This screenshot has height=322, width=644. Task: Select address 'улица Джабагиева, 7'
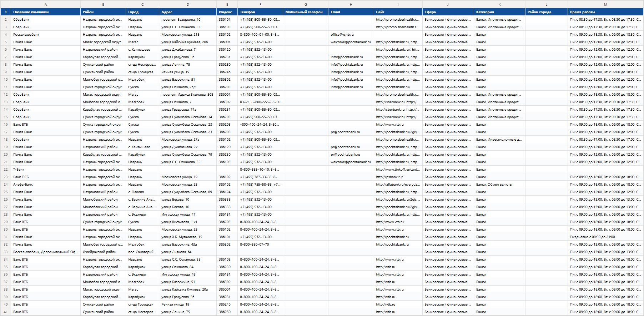(188, 50)
